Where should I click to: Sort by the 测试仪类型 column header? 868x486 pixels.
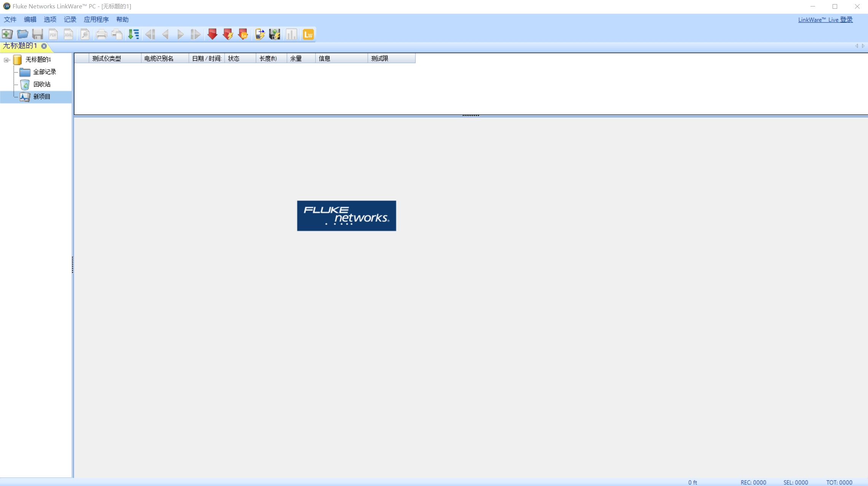[115, 58]
